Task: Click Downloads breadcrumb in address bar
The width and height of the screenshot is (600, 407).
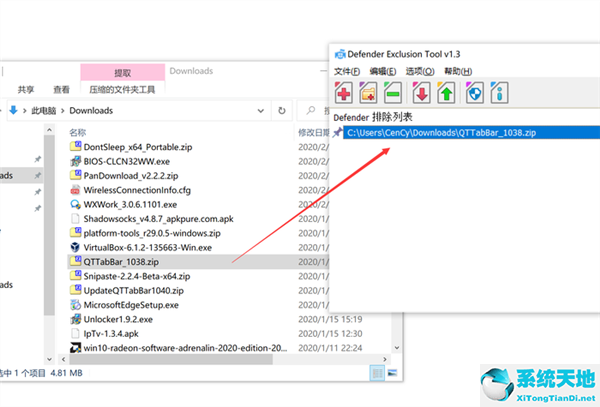Action: pos(91,111)
